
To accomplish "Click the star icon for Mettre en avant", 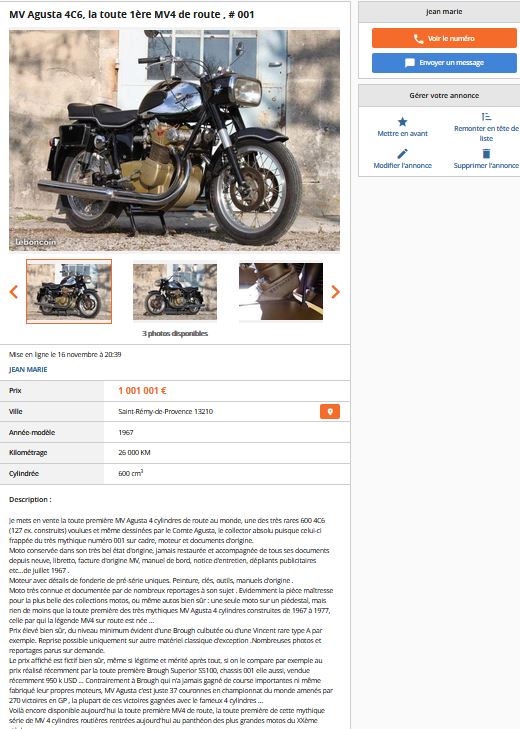I will (402, 121).
